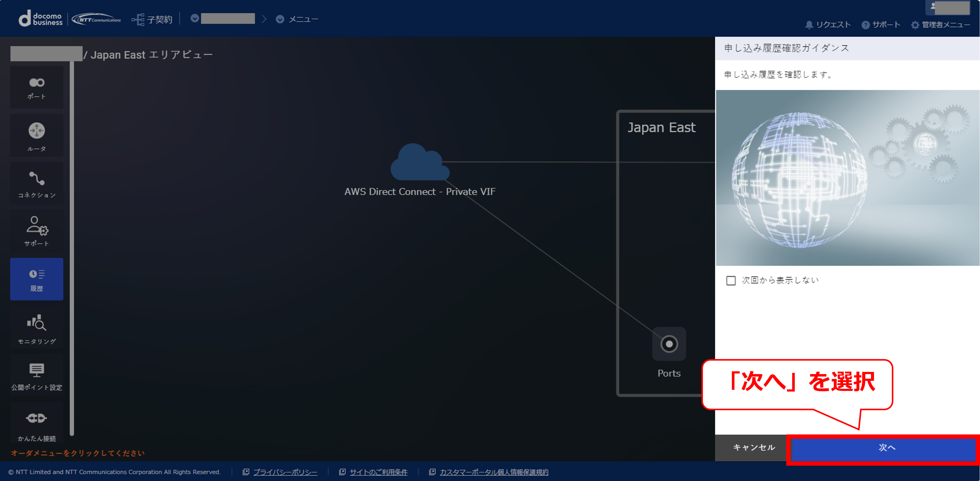Open the ポート sidebar menu
The image size is (980, 481).
pos(36,88)
